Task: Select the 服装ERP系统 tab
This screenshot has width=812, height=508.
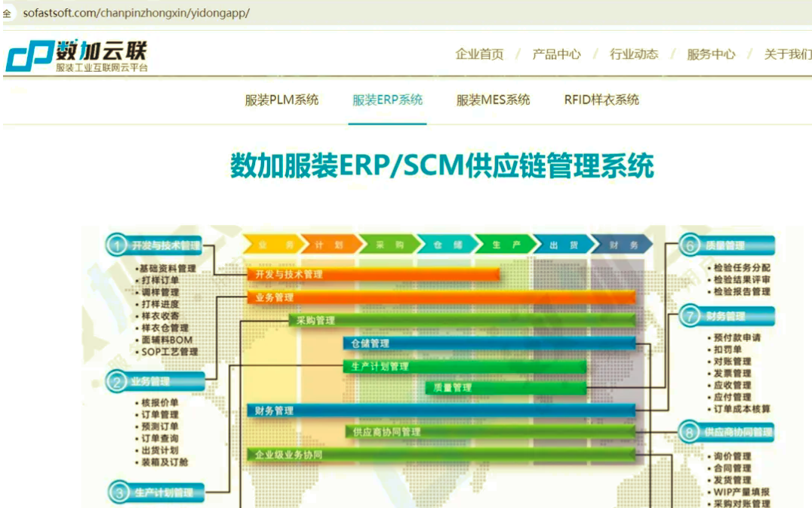Action: (388, 100)
